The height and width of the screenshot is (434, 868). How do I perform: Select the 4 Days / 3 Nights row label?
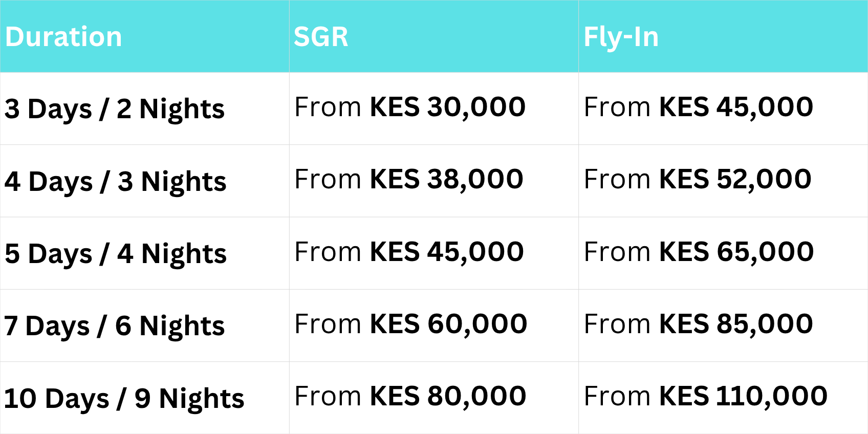pyautogui.click(x=116, y=182)
